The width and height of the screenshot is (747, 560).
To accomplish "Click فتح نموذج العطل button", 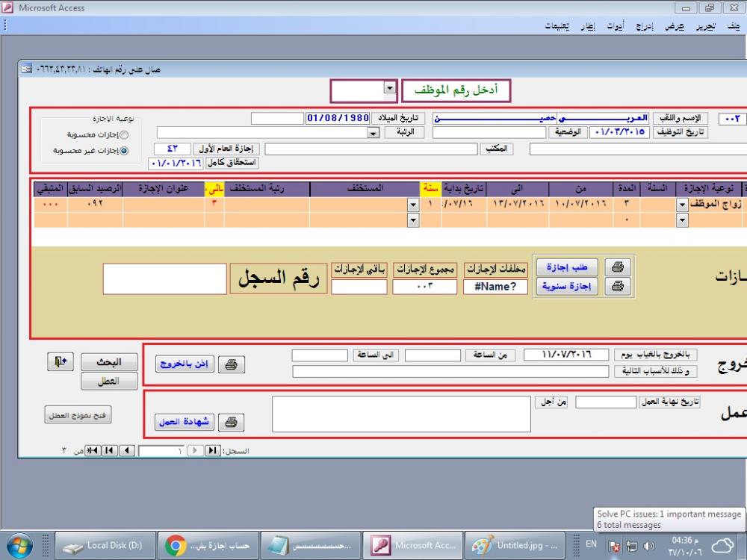I will (x=78, y=415).
